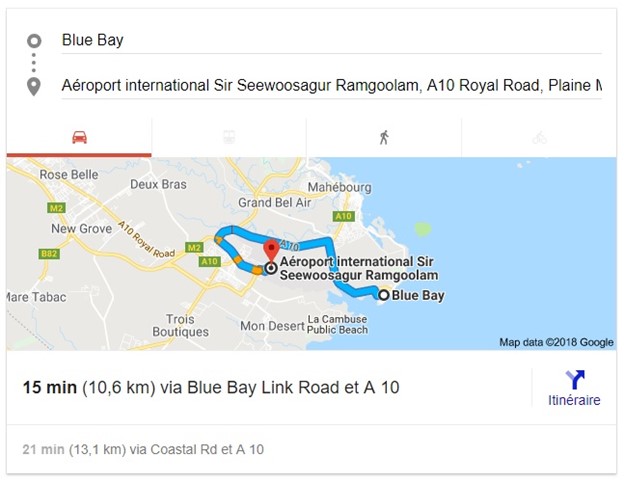The width and height of the screenshot is (624, 483).
Task: Click the B82 road shield on map
Action: 49,254
